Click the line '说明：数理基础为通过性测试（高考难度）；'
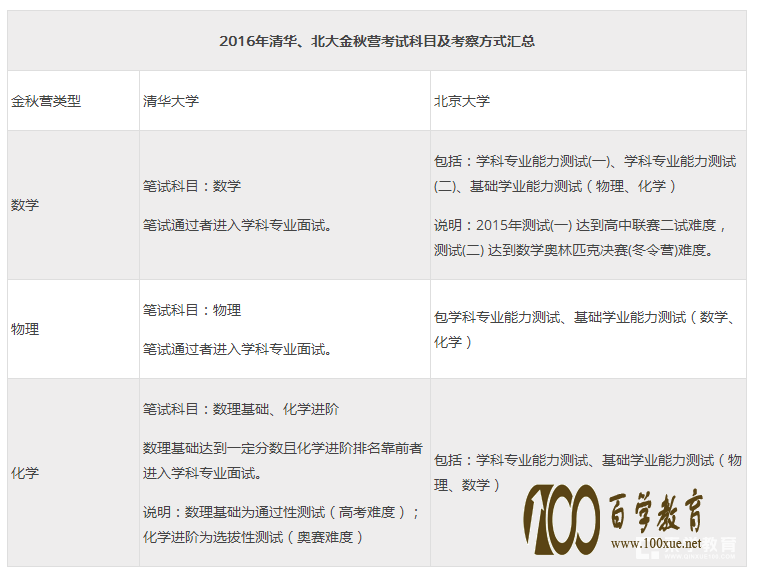 click(281, 512)
